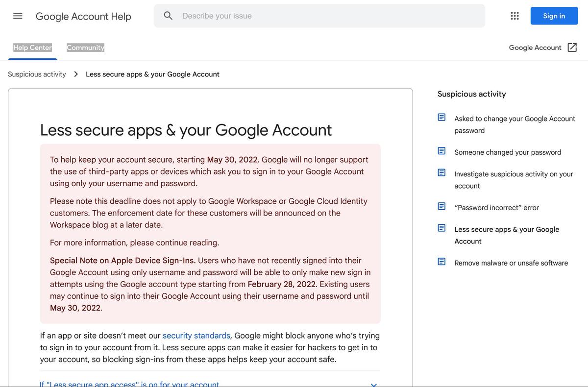The width and height of the screenshot is (588, 387).
Task: Expand the "Less secure app access" section chevron
Action: pyautogui.click(x=374, y=385)
